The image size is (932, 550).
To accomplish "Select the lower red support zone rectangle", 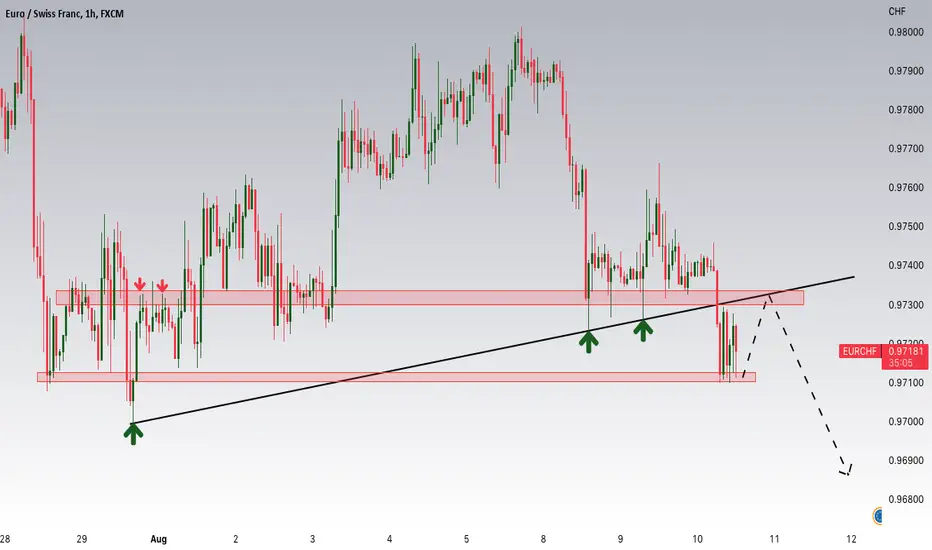I will click(x=396, y=377).
